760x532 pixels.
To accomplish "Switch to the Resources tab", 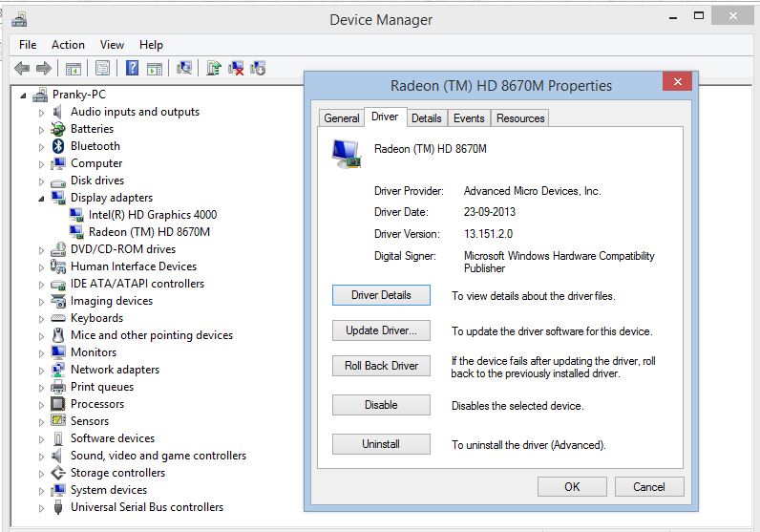I will coord(520,118).
